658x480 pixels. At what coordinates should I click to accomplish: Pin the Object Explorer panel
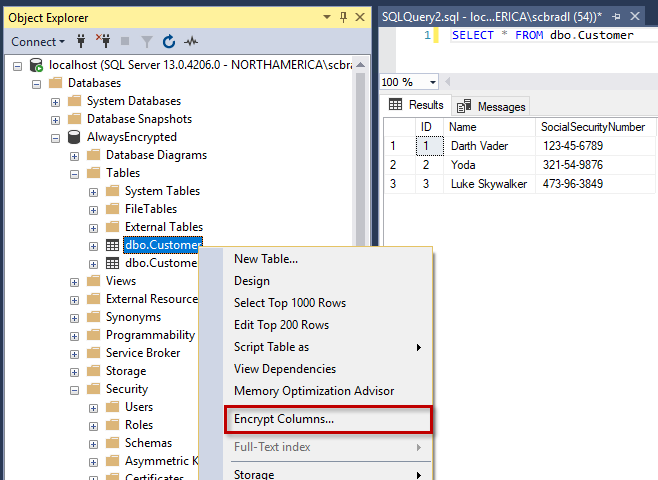(x=343, y=17)
